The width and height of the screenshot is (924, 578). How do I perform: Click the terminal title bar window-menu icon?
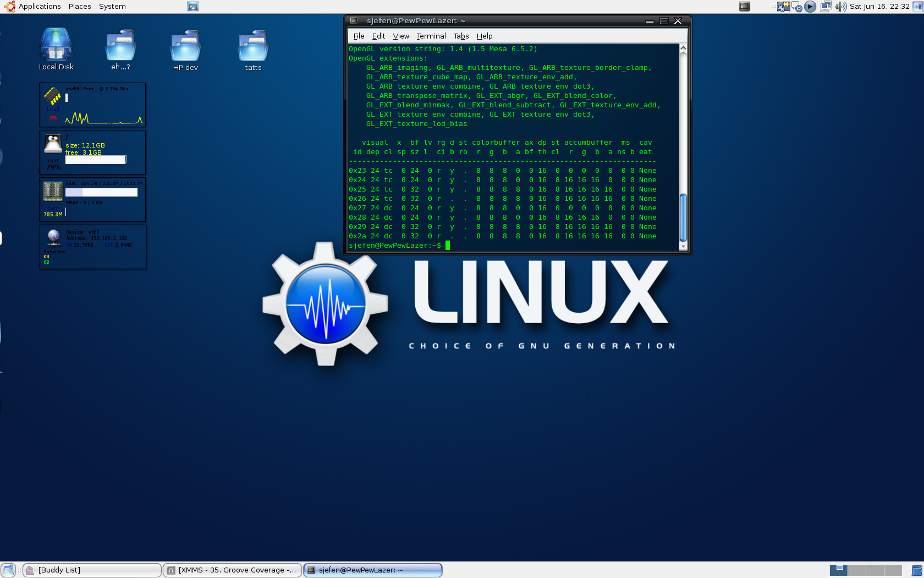coord(354,21)
